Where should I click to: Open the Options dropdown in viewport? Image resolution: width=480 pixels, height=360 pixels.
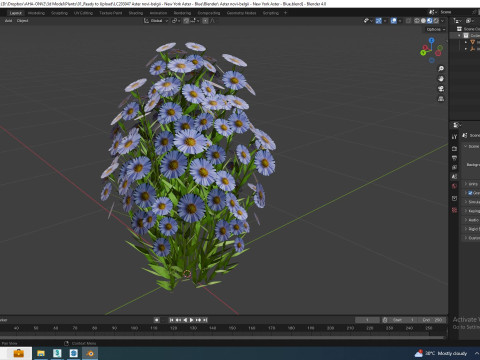436,29
